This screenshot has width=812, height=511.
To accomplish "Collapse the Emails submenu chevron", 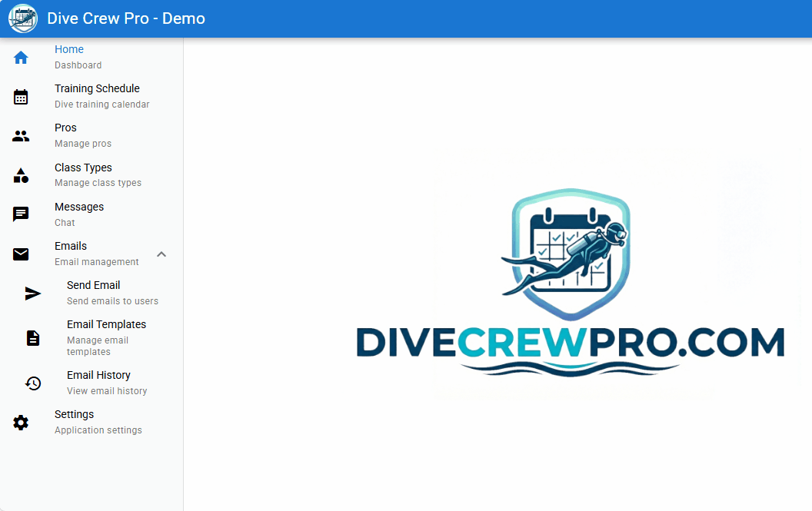I will pyautogui.click(x=161, y=254).
